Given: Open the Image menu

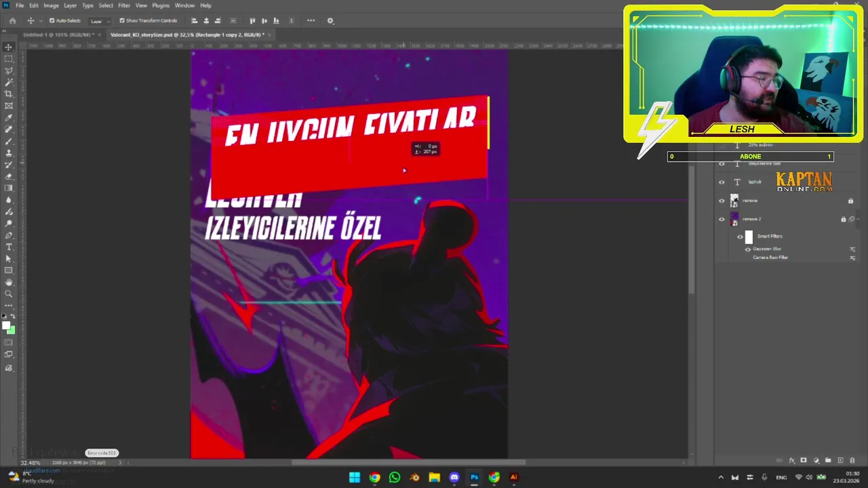Looking at the screenshot, I should click(51, 5).
